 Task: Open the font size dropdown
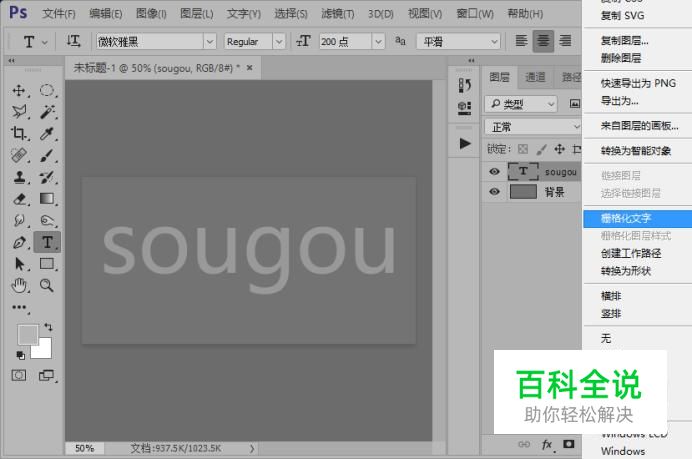[x=378, y=41]
